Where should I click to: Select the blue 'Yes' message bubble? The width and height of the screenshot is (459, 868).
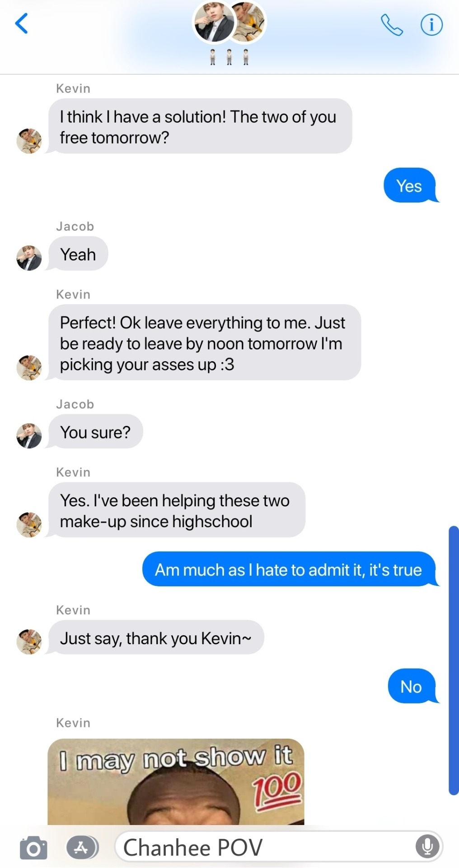(x=410, y=185)
